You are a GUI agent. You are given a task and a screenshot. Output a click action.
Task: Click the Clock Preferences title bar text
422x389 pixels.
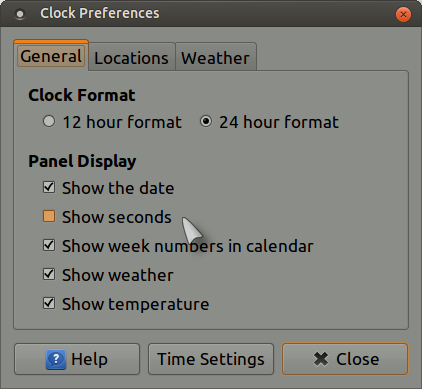point(100,13)
